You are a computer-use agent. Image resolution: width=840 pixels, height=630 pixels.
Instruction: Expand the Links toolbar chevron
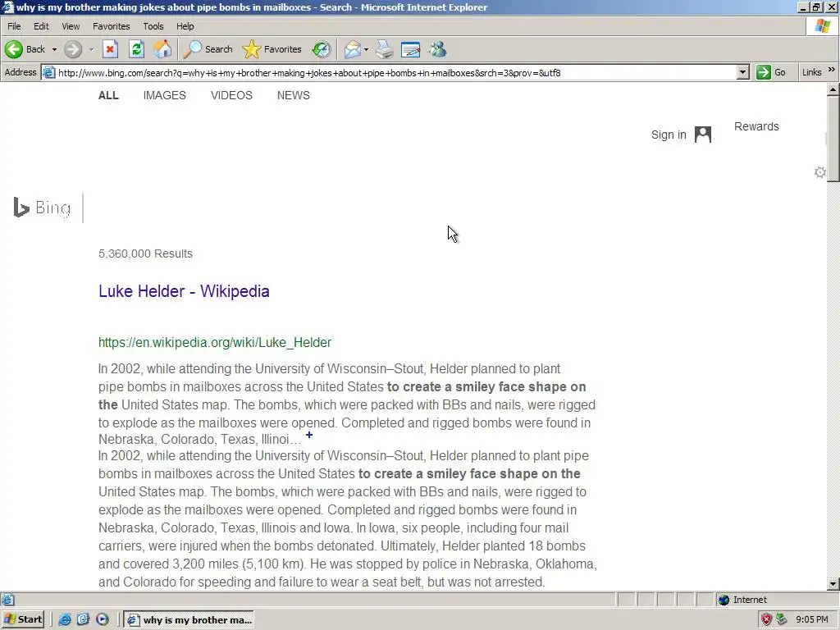click(832, 71)
